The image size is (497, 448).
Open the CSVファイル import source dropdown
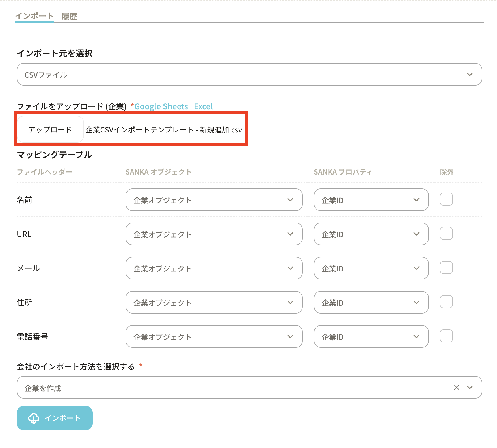coord(249,74)
